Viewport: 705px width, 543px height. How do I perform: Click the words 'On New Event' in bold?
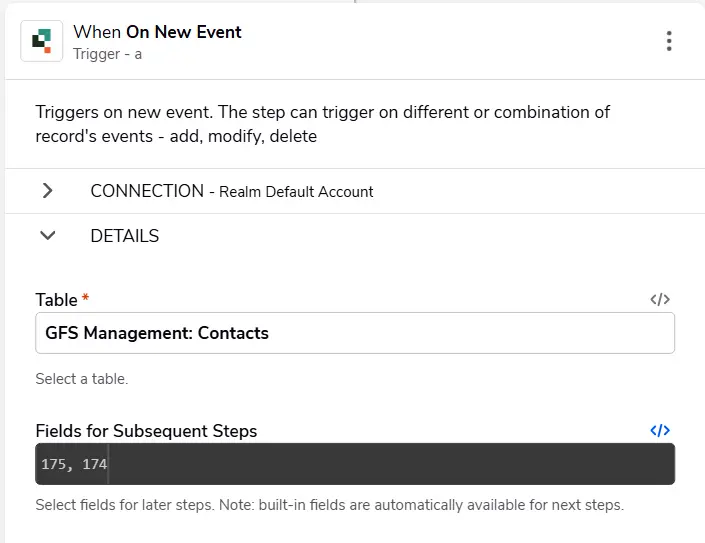pyautogui.click(x=184, y=32)
